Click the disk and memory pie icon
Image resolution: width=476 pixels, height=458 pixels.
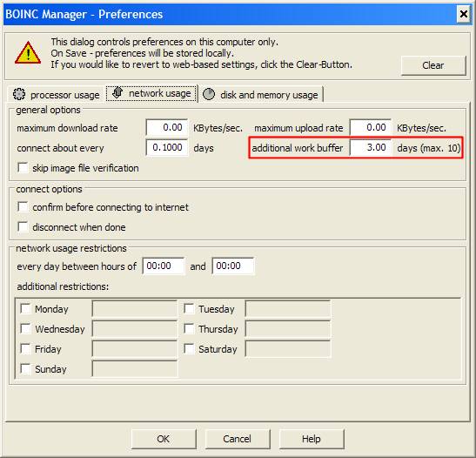[209, 94]
